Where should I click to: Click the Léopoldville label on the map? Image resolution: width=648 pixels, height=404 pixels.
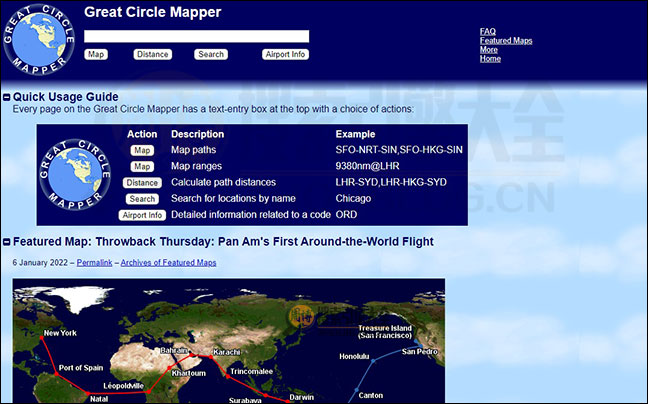[x=124, y=386]
